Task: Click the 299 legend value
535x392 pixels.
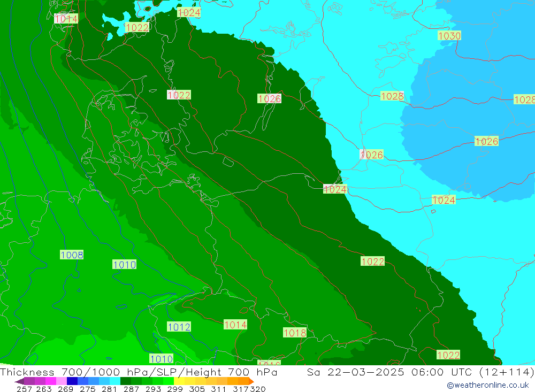Action: pyautogui.click(x=174, y=389)
